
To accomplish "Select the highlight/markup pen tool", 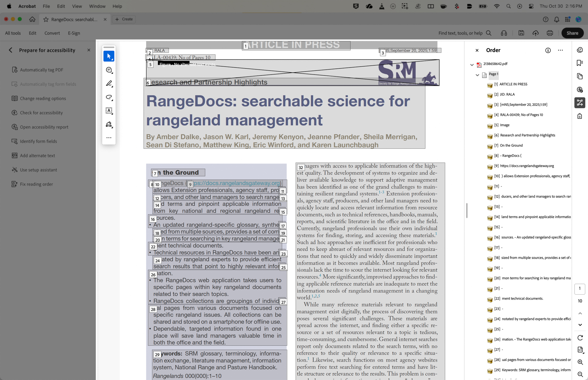I will click(x=109, y=84).
